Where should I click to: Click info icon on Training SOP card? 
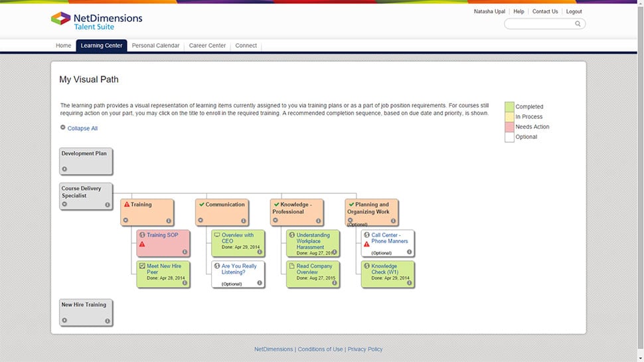point(185,252)
